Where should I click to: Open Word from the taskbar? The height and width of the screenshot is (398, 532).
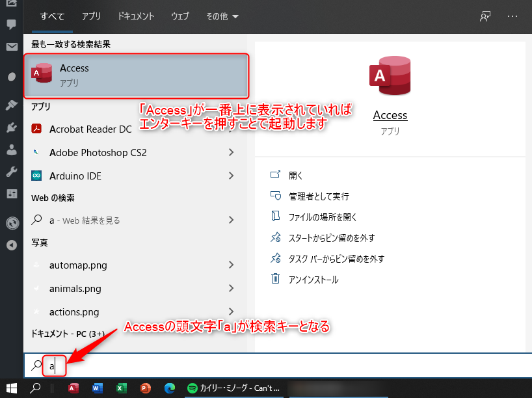tap(98, 388)
